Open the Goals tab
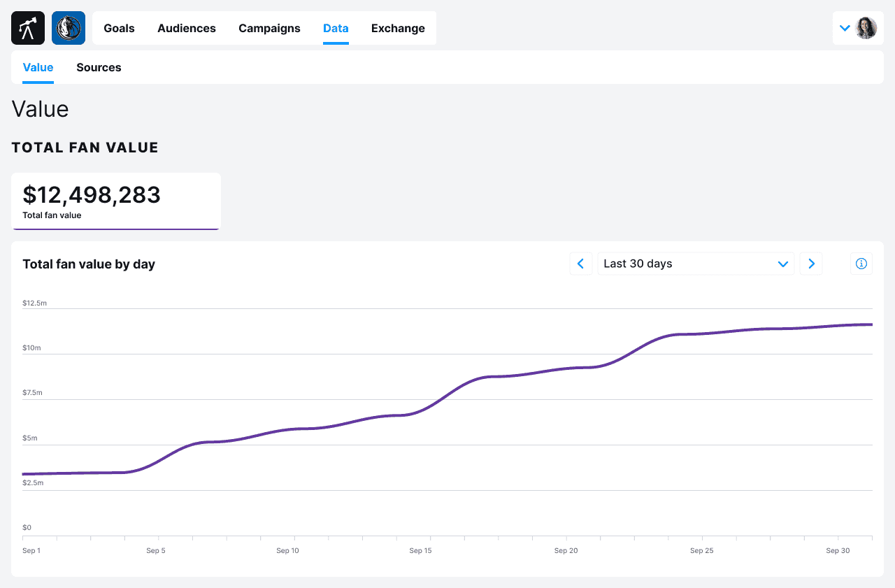This screenshot has width=895, height=588. [119, 28]
